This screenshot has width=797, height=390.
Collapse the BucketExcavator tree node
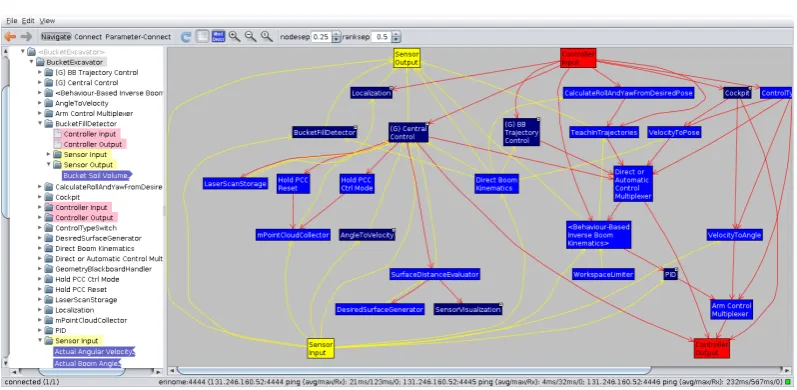pyautogui.click(x=32, y=62)
